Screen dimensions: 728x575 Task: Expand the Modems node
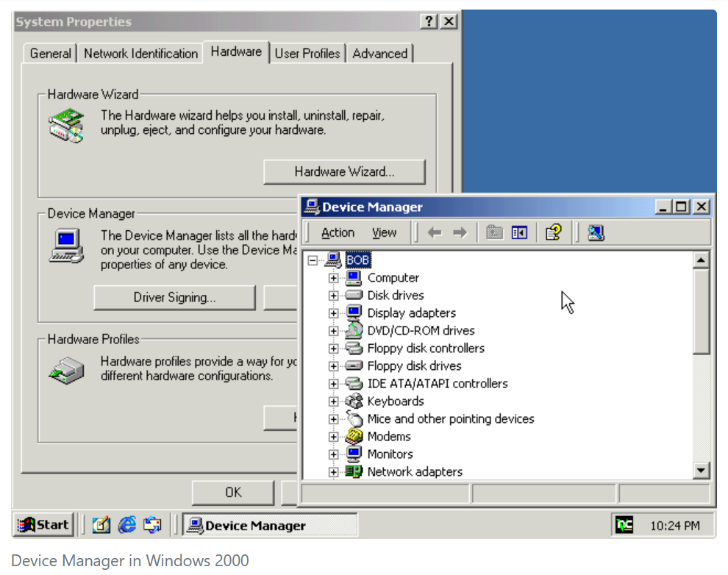click(333, 437)
